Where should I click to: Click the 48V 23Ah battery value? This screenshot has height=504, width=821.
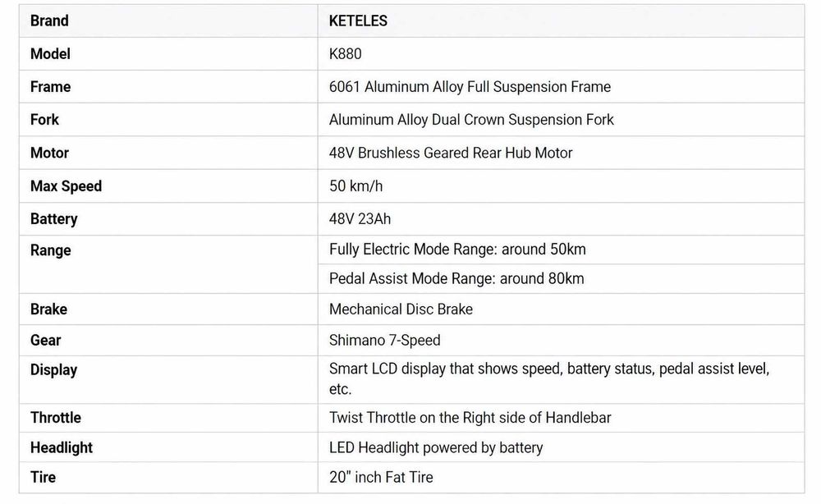[x=360, y=219]
